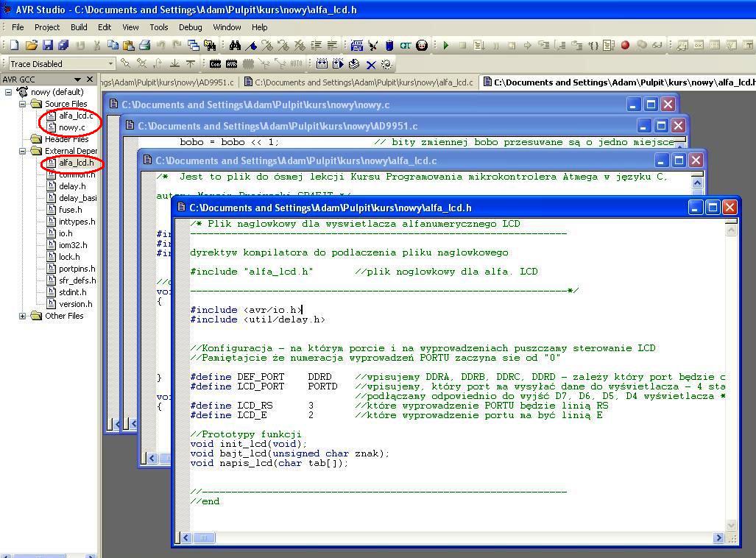Open the Build menu
Image resolution: width=756 pixels, height=558 pixels.
(79, 27)
